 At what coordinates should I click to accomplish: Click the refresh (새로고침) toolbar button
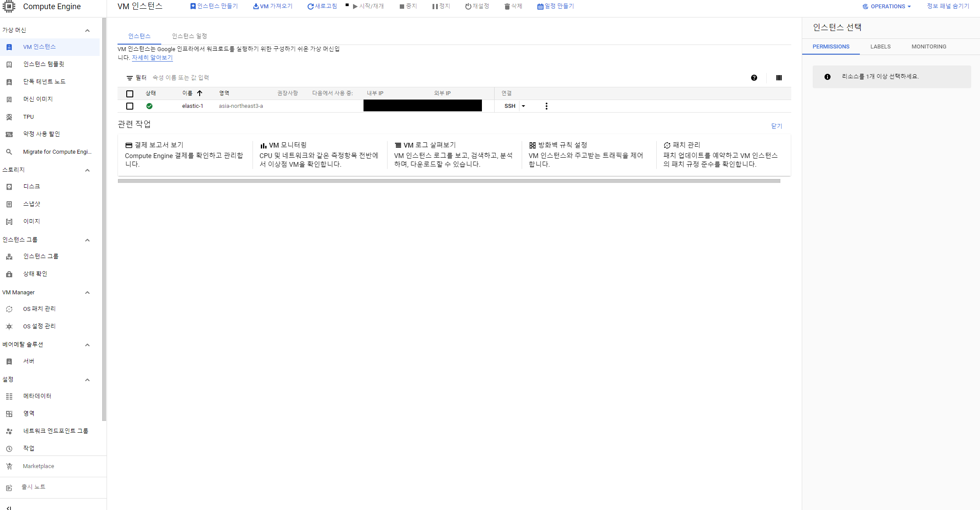322,6
